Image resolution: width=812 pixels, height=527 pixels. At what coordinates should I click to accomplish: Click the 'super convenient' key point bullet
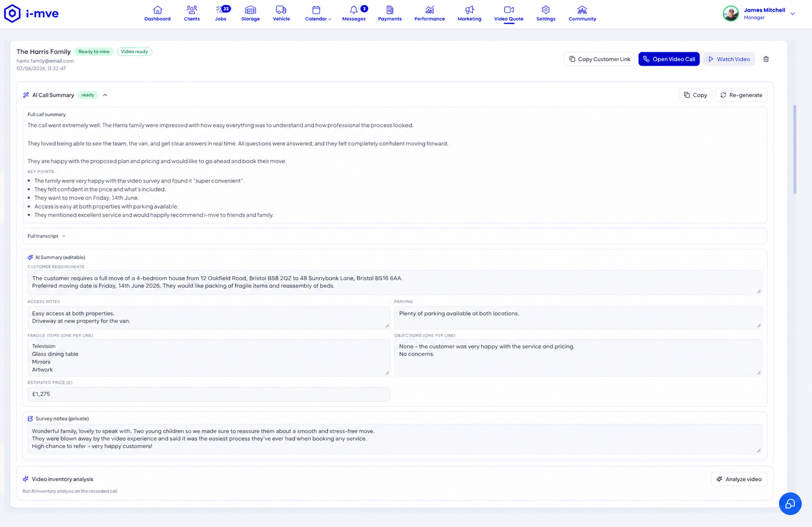pos(139,181)
